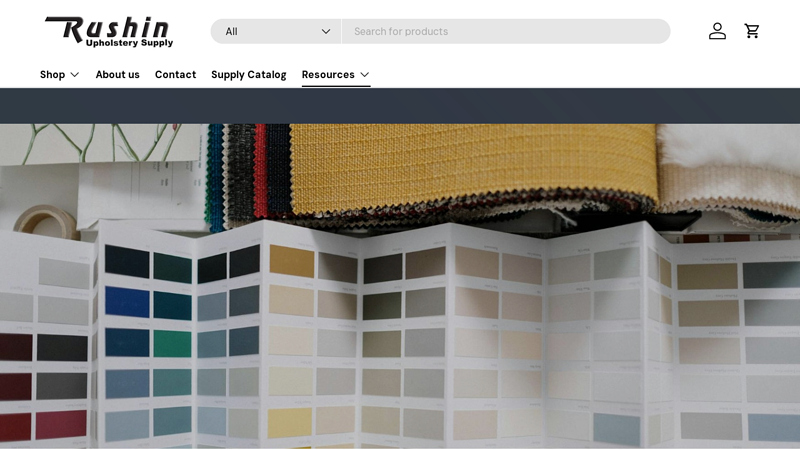
Task: Expand the Shop menu
Action: coord(60,74)
